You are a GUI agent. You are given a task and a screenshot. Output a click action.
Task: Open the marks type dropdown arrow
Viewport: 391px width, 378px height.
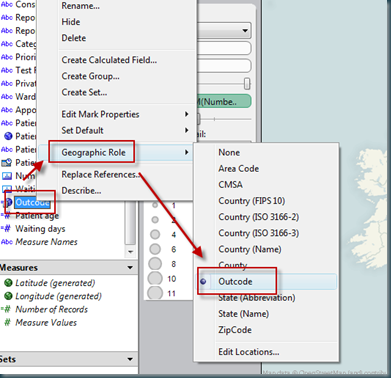[x=245, y=31]
